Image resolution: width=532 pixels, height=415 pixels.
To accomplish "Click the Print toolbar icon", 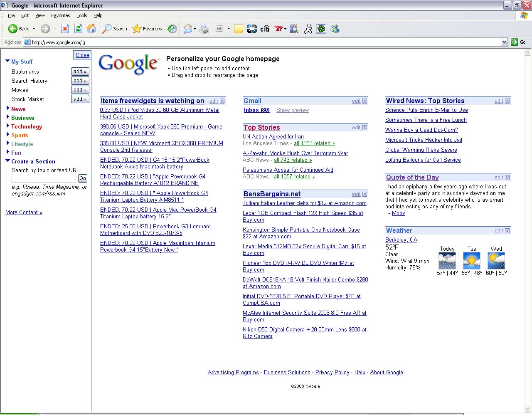I will pyautogui.click(x=204, y=29).
